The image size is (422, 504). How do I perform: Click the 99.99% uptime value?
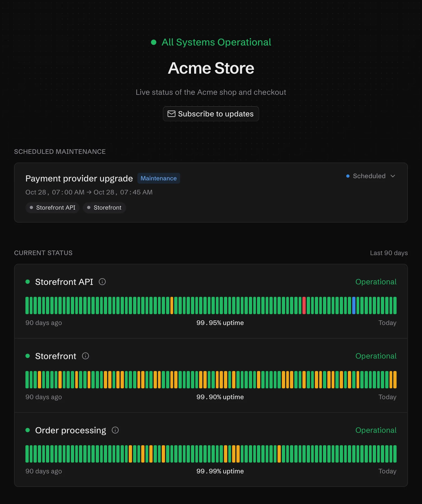tap(220, 471)
